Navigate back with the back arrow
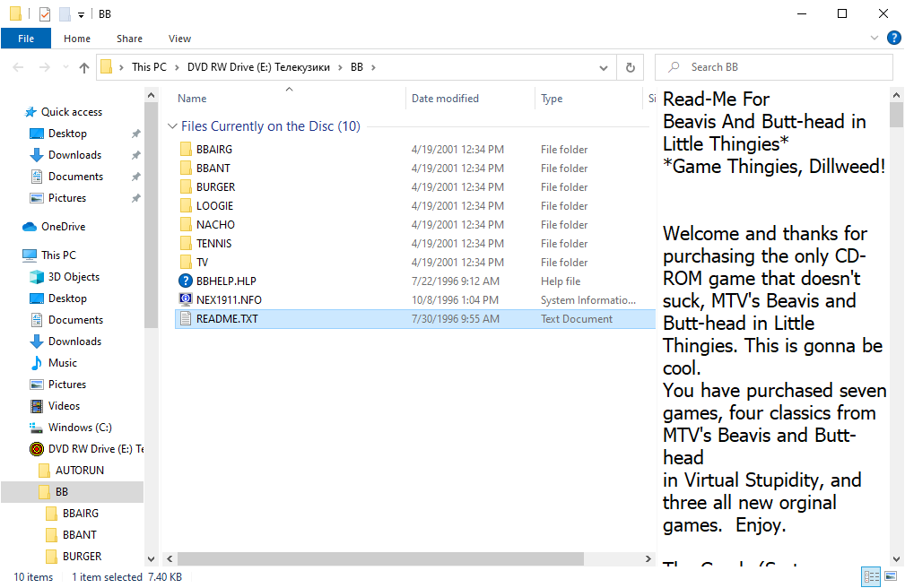Screen dimensions: 905x588 [x=19, y=67]
